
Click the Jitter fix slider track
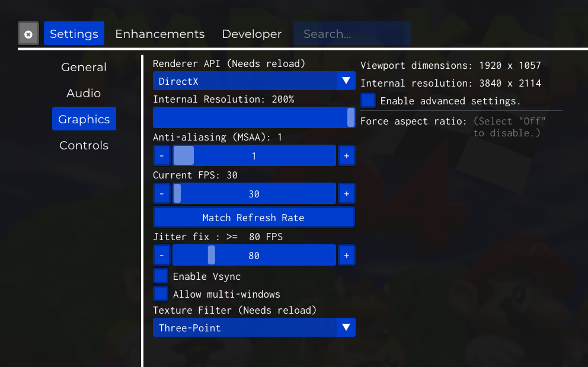tap(254, 255)
